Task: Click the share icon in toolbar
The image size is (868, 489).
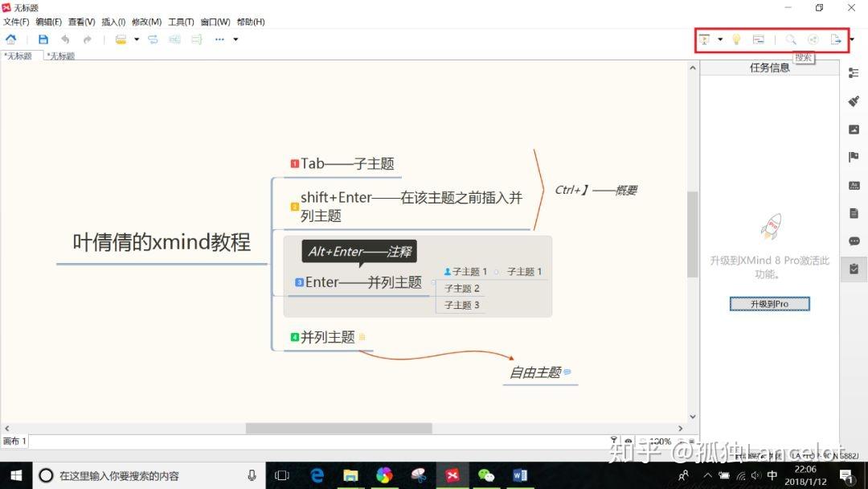Action: tap(813, 39)
